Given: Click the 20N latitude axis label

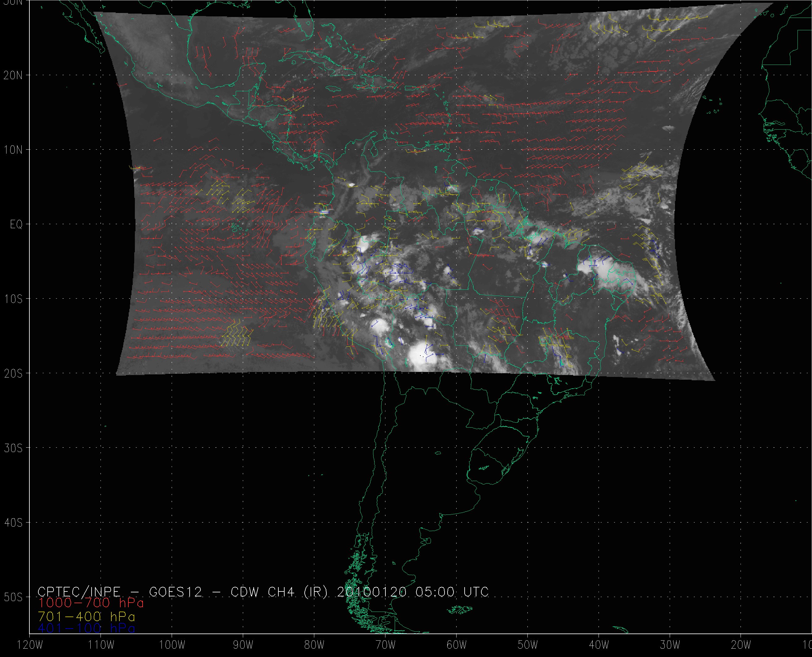Looking at the screenshot, I should coord(13,75).
